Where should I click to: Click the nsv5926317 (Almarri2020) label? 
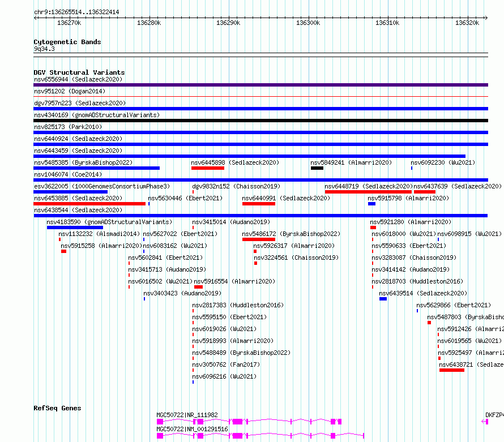[x=294, y=246]
